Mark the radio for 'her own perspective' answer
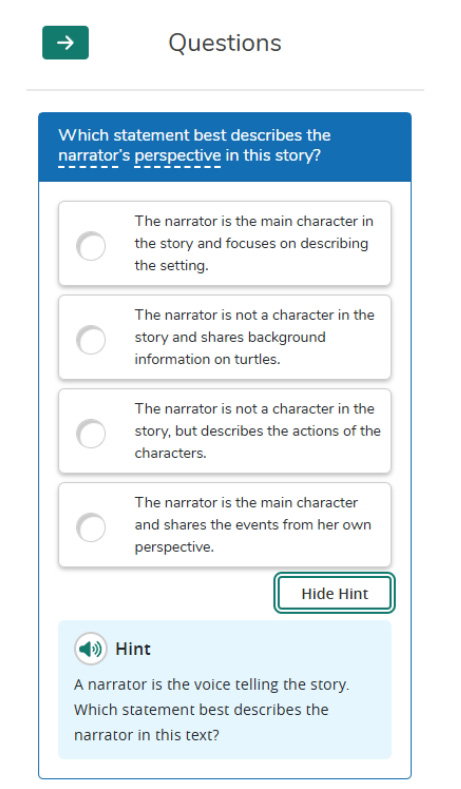 [91, 527]
